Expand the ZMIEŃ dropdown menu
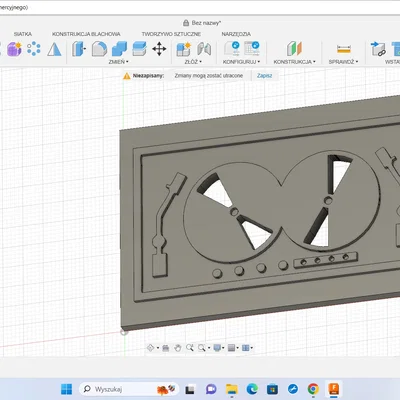 point(118,62)
